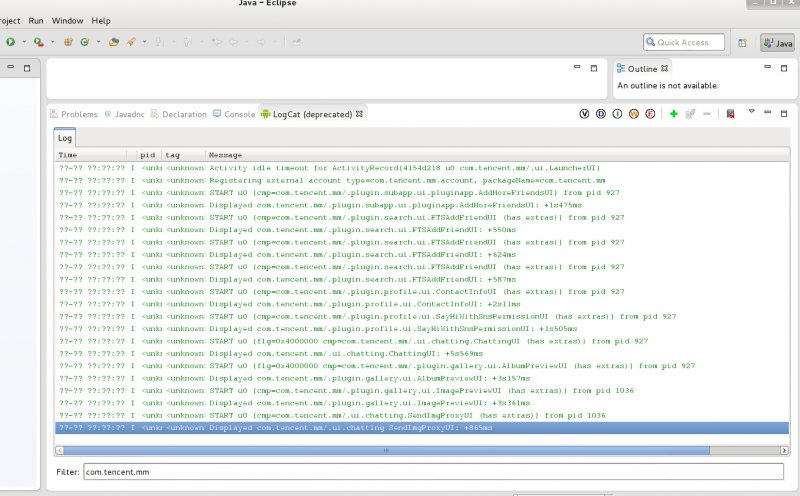Click the horizontal scrollbar thumb in log
800x496 pixels.
pos(386,450)
